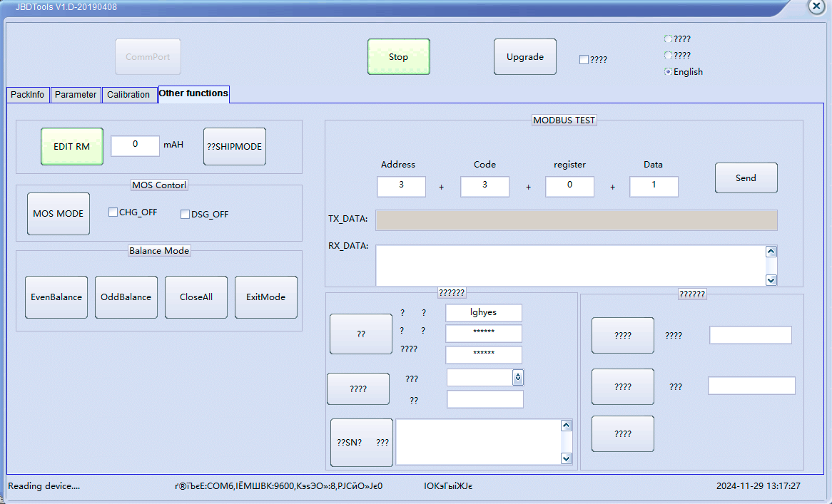Select the English language radio button
The image size is (832, 504).
coord(668,71)
